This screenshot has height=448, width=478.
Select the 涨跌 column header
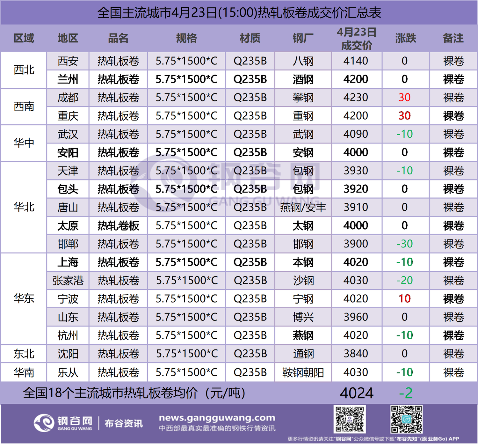point(406,38)
